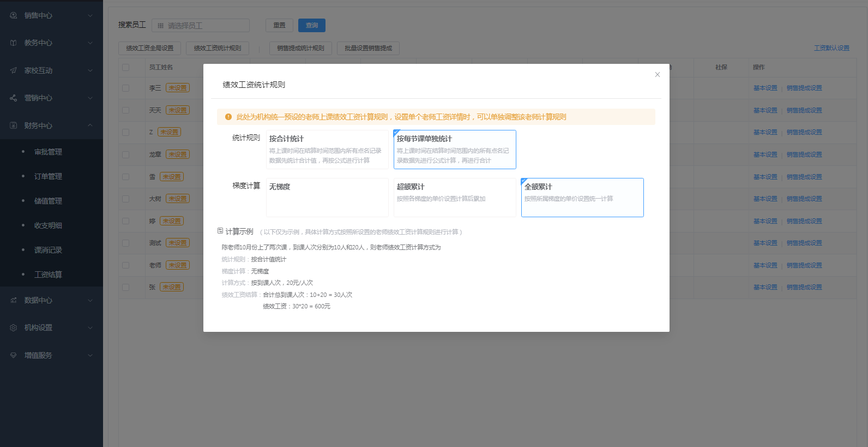This screenshot has height=447, width=868.
Task: Click the 未设置 tag beside 天天
Action: (x=178, y=110)
